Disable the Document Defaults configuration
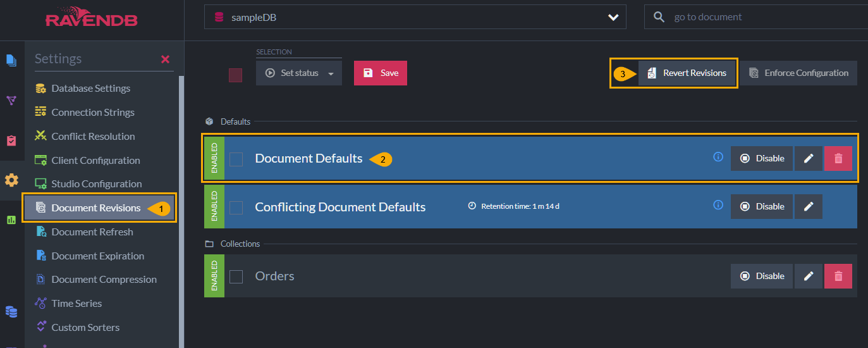 tap(761, 158)
